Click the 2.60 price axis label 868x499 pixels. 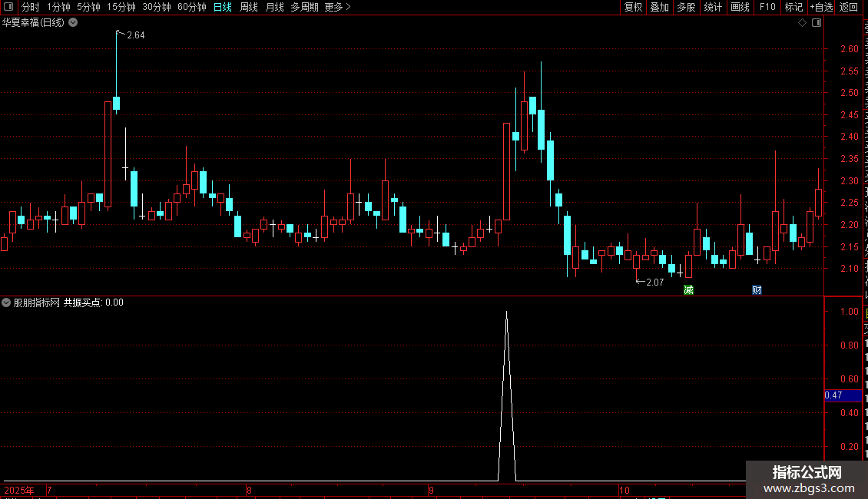point(849,48)
